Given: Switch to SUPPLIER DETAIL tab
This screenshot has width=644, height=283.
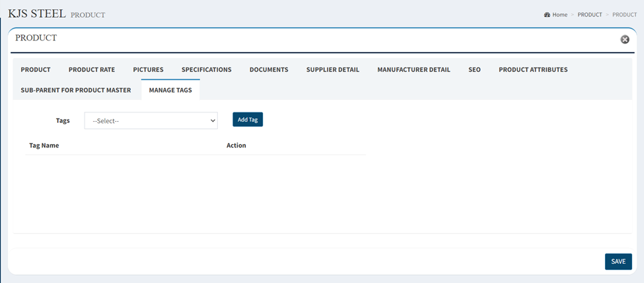Looking at the screenshot, I should pyautogui.click(x=333, y=69).
